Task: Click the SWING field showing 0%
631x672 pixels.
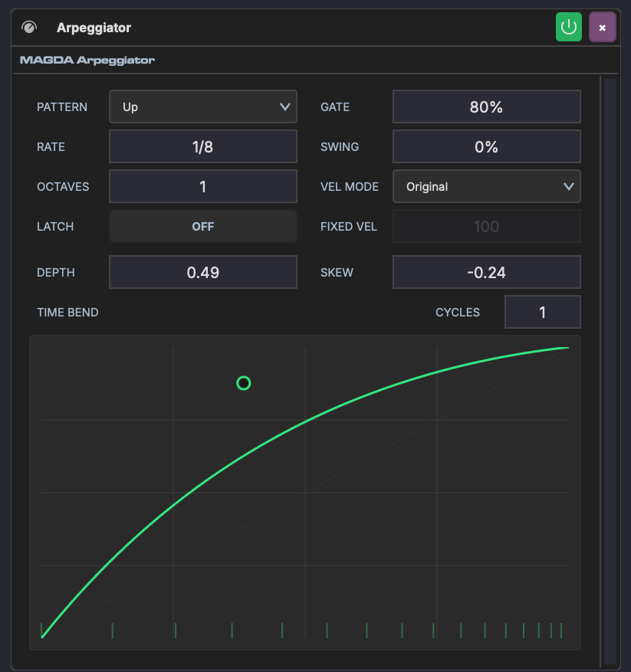Action: [x=486, y=146]
